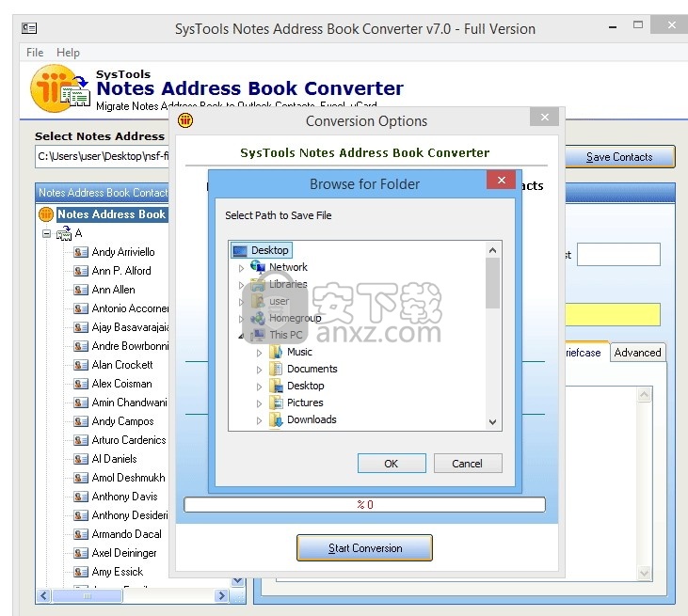Click the contact card icon for Alan Crockett
The width and height of the screenshot is (688, 616).
click(81, 365)
